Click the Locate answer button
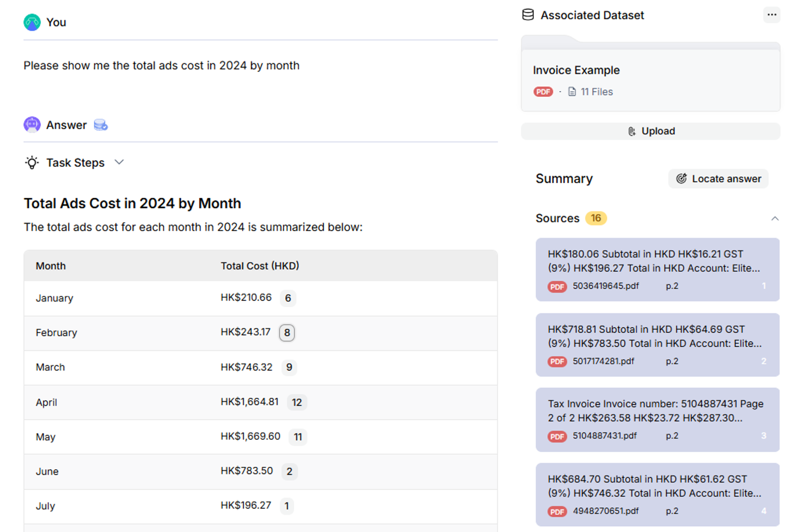 pos(718,179)
